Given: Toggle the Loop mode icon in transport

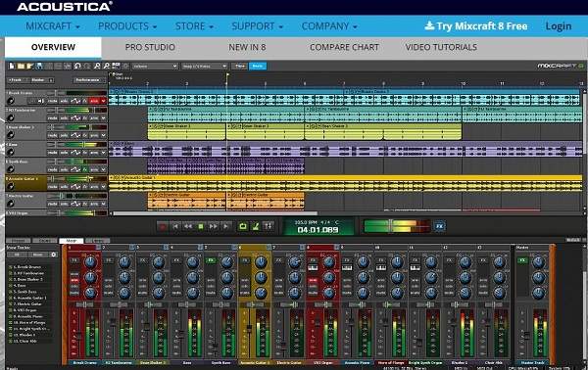Looking at the screenshot, I should 243,226.
